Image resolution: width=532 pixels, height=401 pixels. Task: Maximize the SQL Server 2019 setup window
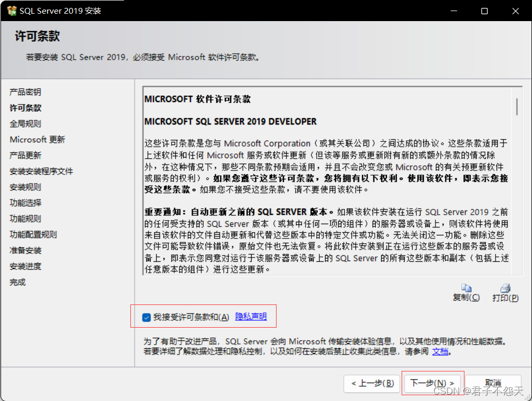(x=484, y=11)
